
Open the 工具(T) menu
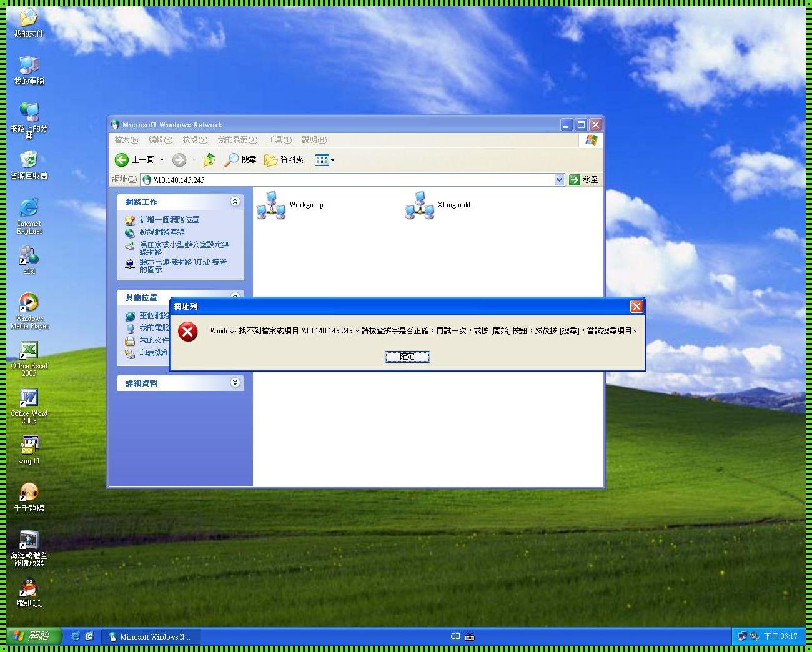tap(279, 140)
